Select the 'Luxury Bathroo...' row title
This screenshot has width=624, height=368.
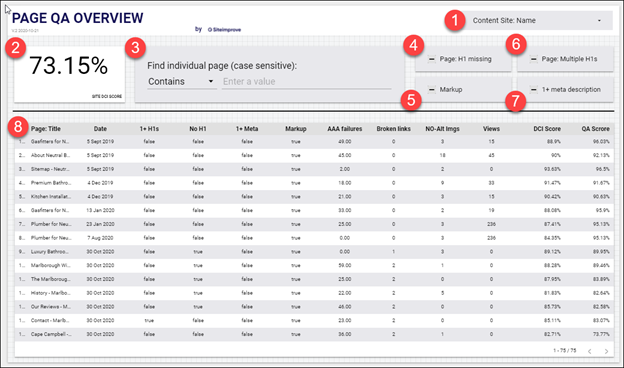click(x=50, y=251)
